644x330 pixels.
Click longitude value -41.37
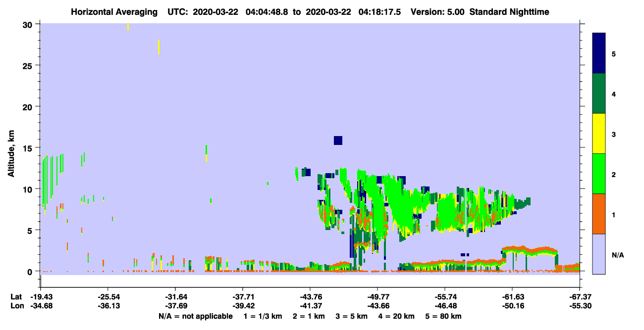[310, 306]
